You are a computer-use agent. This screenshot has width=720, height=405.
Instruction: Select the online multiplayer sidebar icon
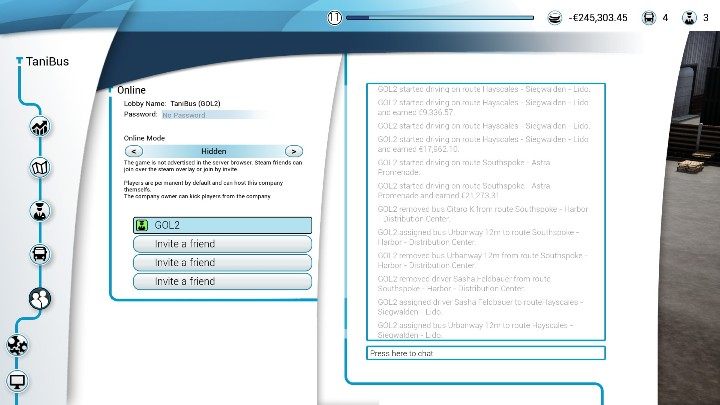(x=42, y=298)
